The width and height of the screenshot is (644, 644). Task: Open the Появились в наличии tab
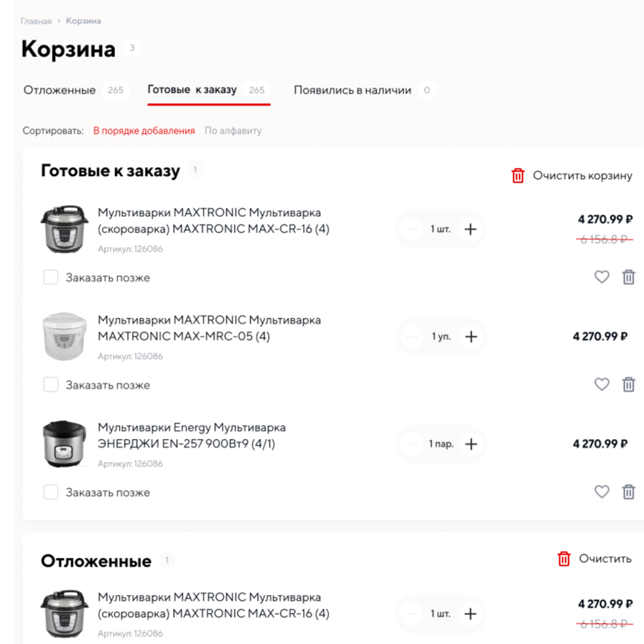[x=352, y=90]
